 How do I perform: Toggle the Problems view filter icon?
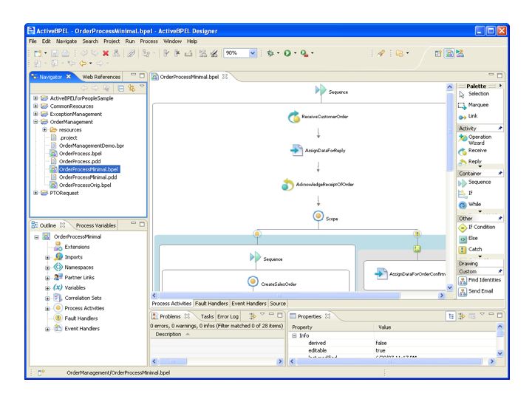pos(253,316)
